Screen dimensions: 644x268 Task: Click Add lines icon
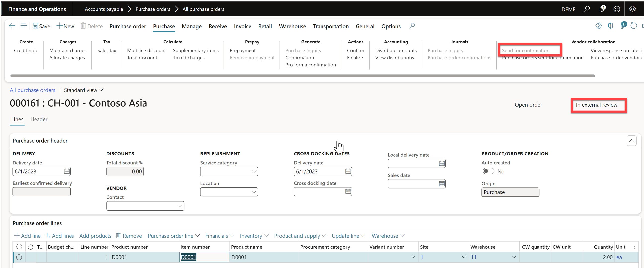[x=47, y=236]
